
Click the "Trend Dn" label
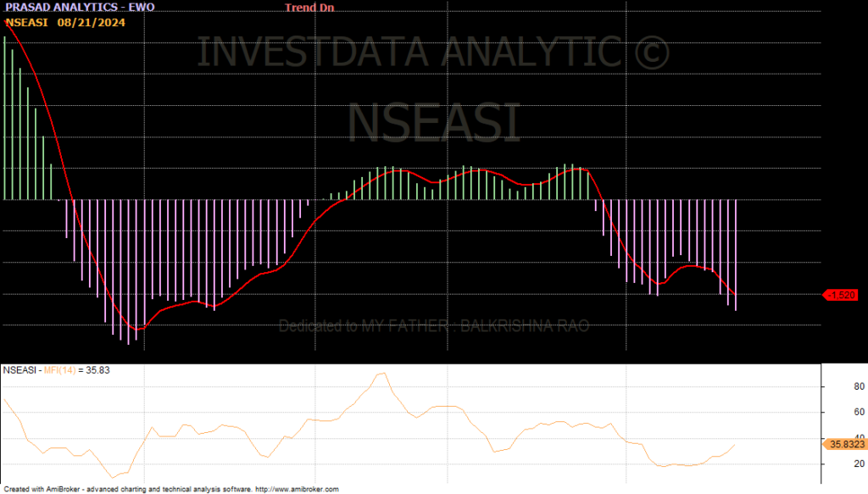[x=309, y=8]
